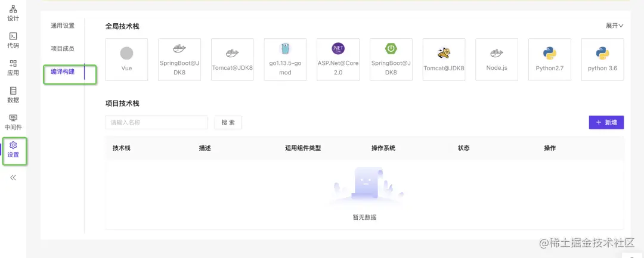The height and width of the screenshot is (258, 644).
Task: Select the Vue tech stack card
Action: [x=126, y=60]
